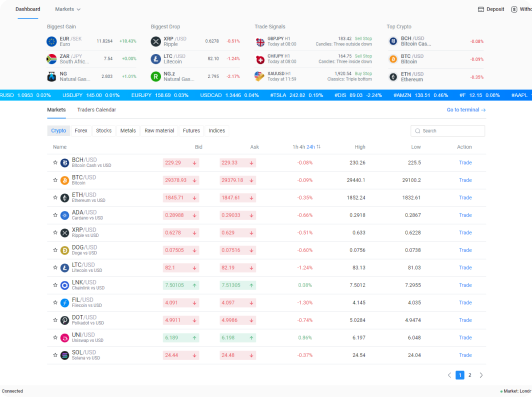Open the Markets dropdown in top navigation
Viewport: 532px width, 397px height.
click(68, 9)
